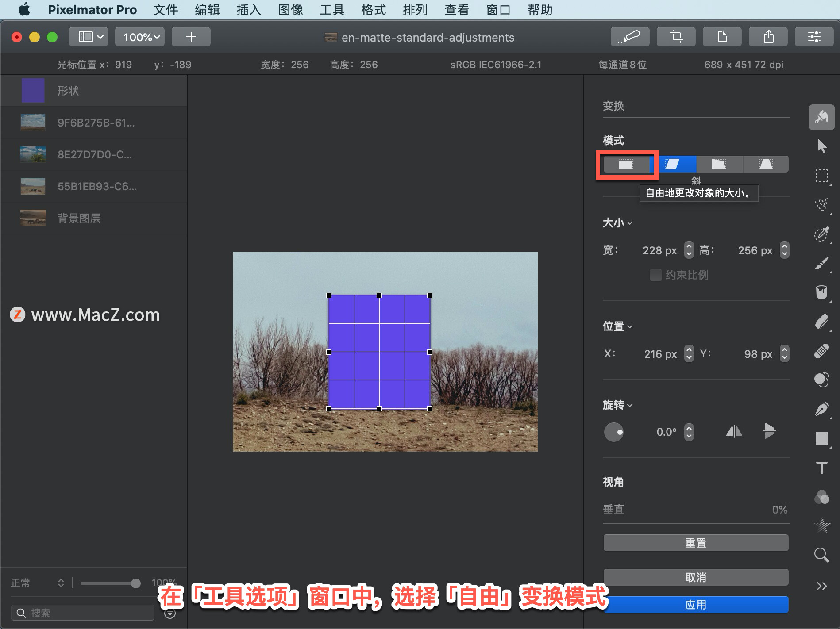840x629 pixels.
Task: Open the Apple menu
Action: point(24,9)
